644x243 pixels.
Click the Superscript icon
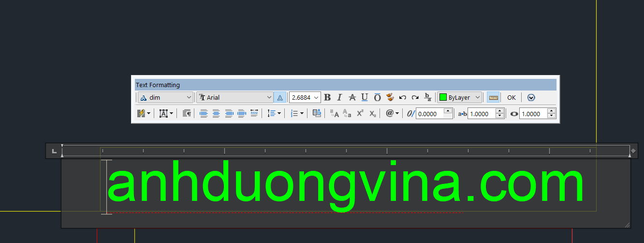(360, 113)
